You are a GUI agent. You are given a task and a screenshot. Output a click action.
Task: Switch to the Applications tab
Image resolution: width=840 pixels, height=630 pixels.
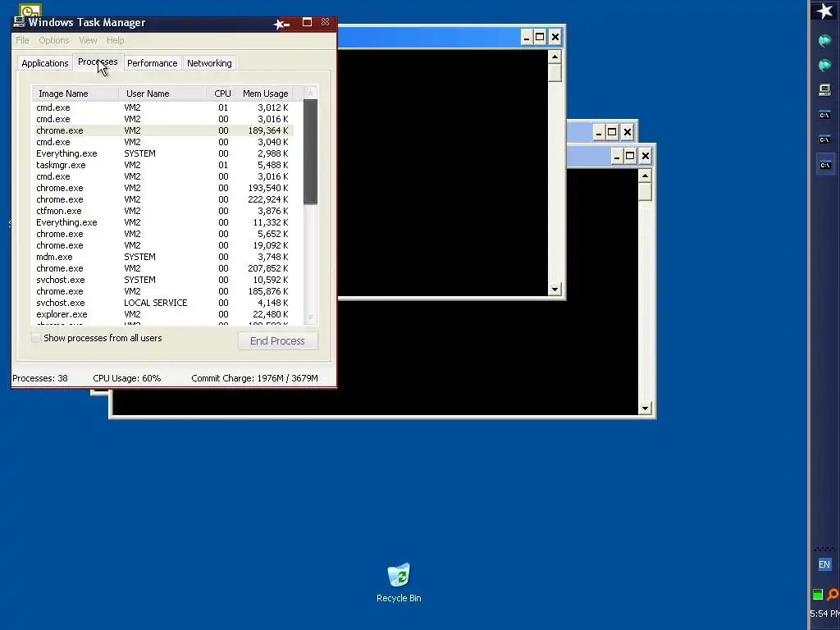pos(45,63)
